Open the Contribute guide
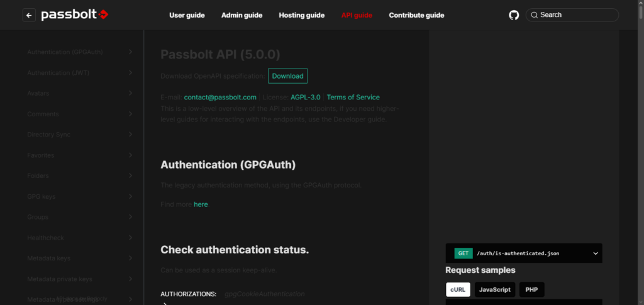Viewport: 644px width, 305px height. coord(416,15)
